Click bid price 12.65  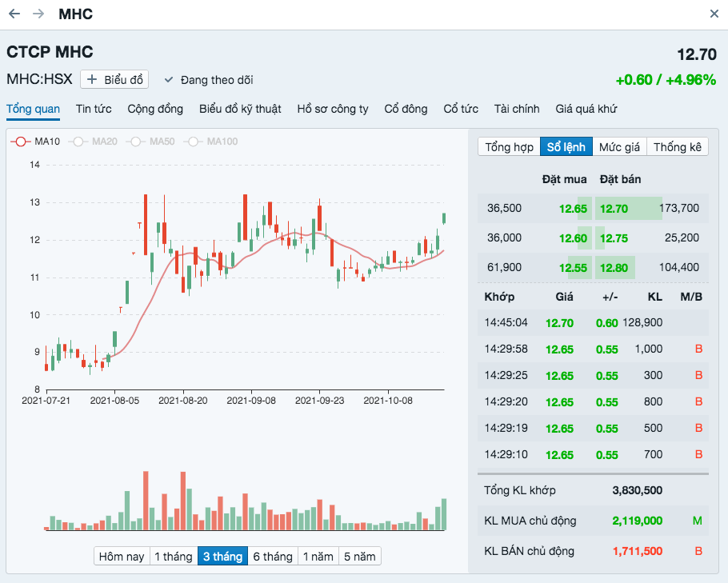click(x=573, y=209)
